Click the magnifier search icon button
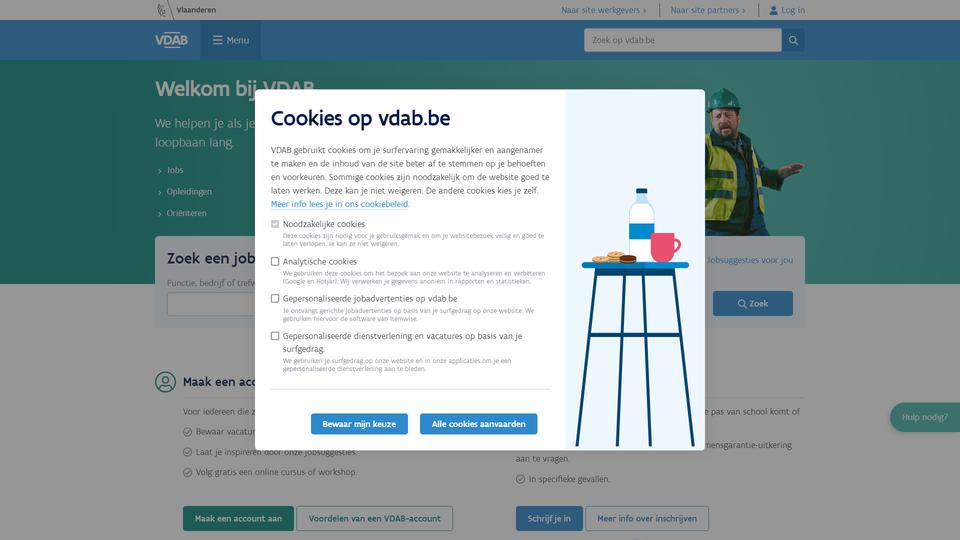The image size is (960, 540). tap(793, 40)
